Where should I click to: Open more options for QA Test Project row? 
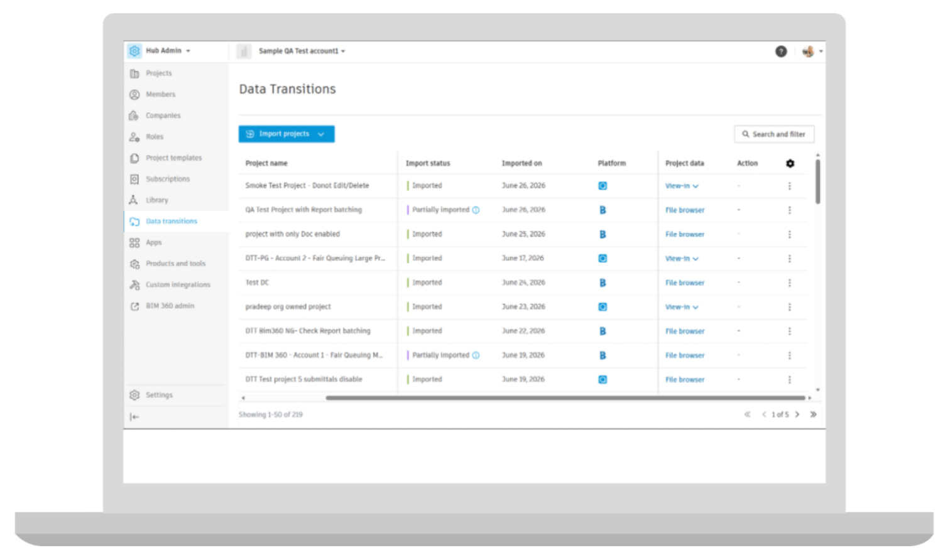click(x=790, y=210)
